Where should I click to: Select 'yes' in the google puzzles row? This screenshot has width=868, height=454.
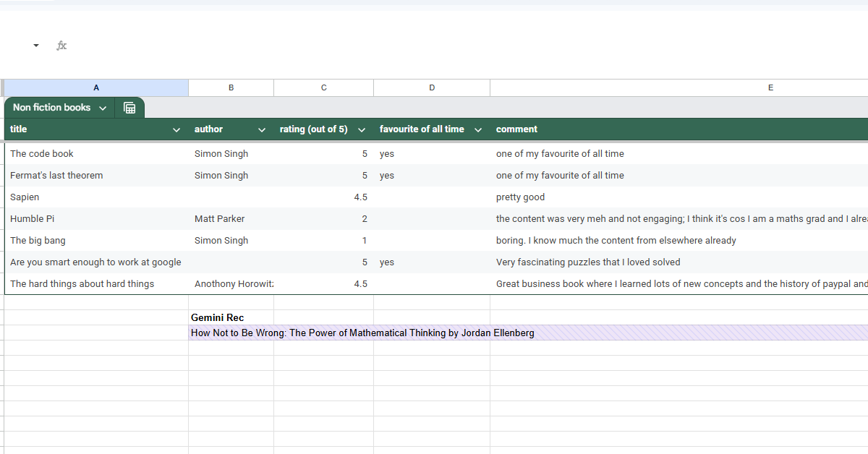coord(432,262)
